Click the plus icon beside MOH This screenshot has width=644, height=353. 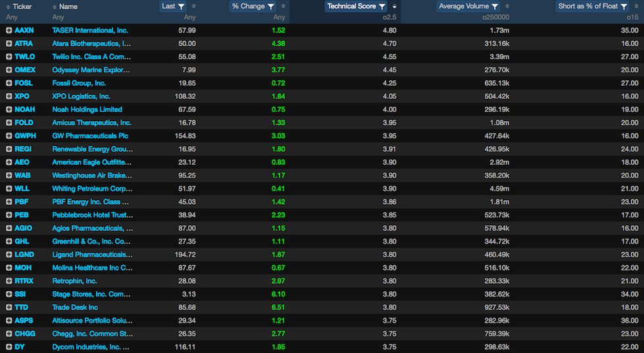click(9, 268)
